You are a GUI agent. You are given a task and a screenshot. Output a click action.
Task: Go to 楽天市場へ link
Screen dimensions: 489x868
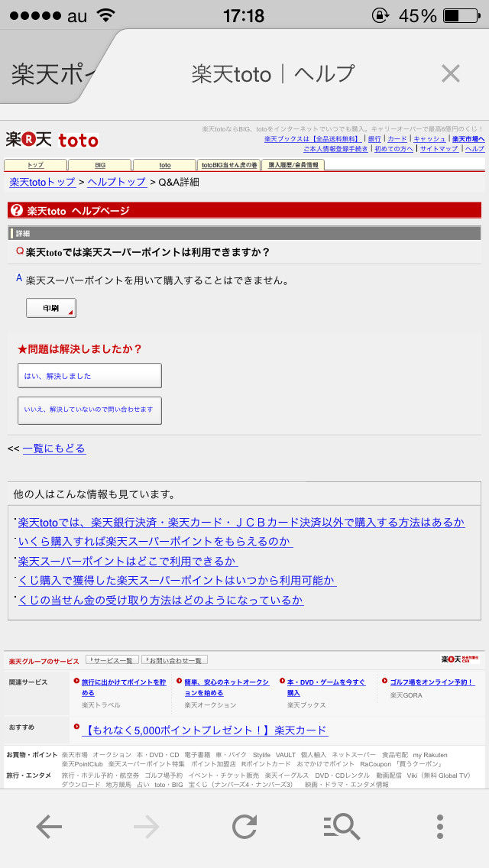(468, 139)
